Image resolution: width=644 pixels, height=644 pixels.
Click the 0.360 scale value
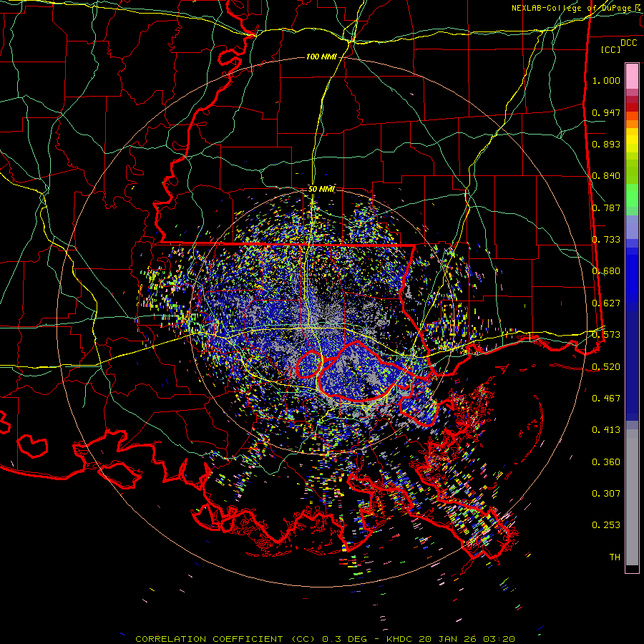coord(606,462)
